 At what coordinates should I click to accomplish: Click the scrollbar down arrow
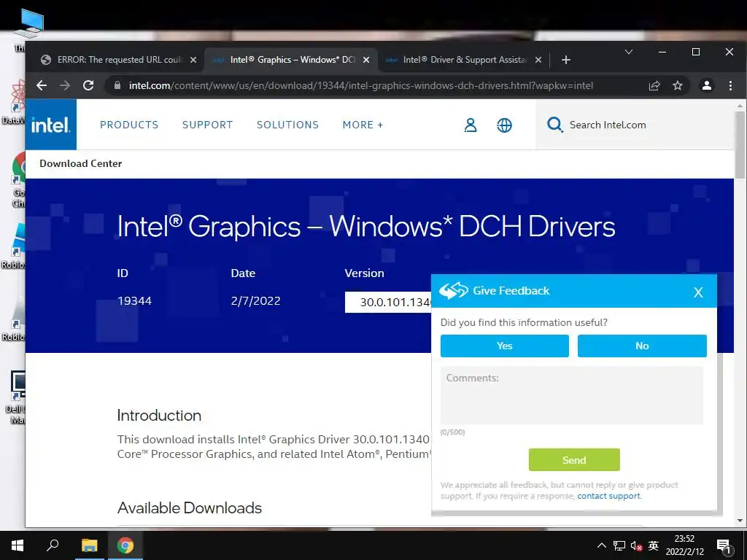740,521
